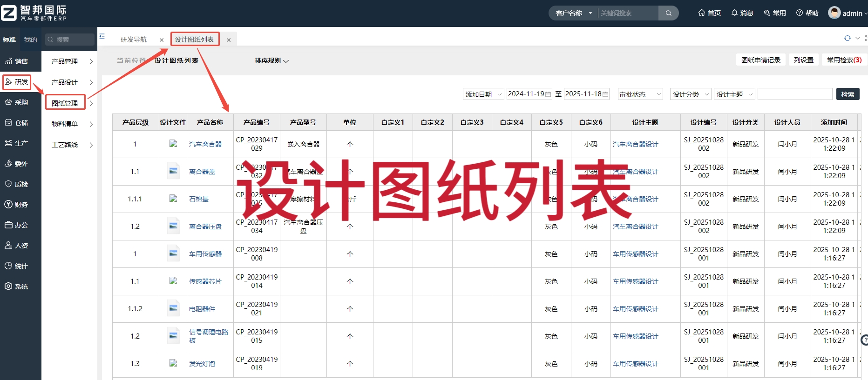Go to the 财务 module
Image resolution: width=868 pixels, height=380 pixels.
[17, 205]
